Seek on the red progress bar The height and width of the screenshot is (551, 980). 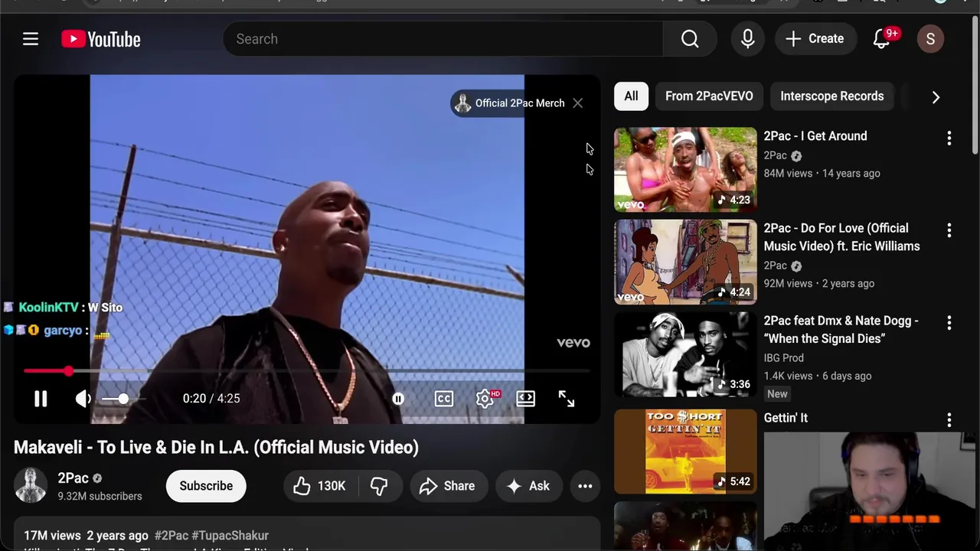306,371
